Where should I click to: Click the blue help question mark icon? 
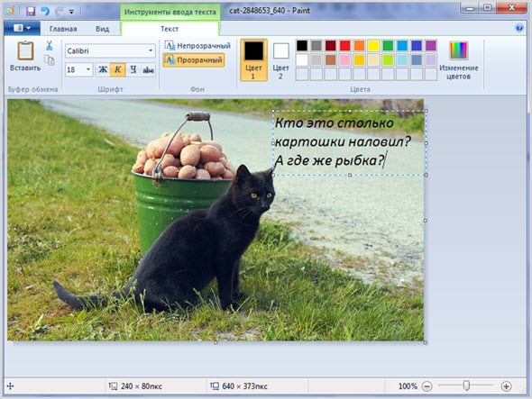pyautogui.click(x=519, y=28)
